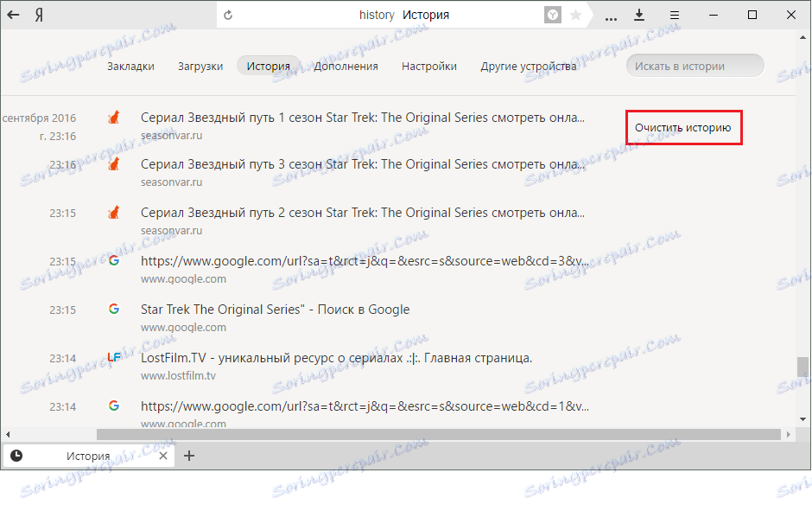This screenshot has height=511, width=812.
Task: Reload the page with refresh icon
Action: [228, 15]
